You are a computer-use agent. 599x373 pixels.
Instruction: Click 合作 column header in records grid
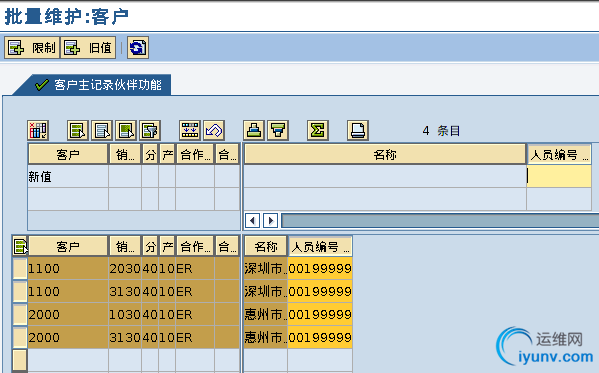[x=195, y=247]
